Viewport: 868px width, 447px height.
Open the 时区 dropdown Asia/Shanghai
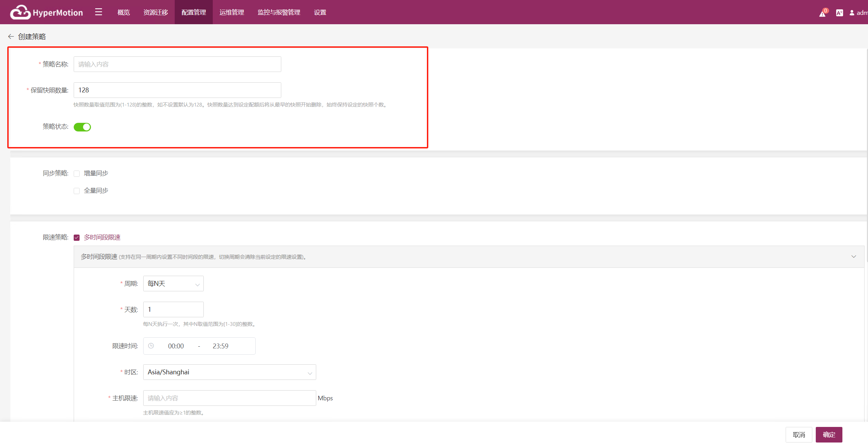(x=230, y=372)
